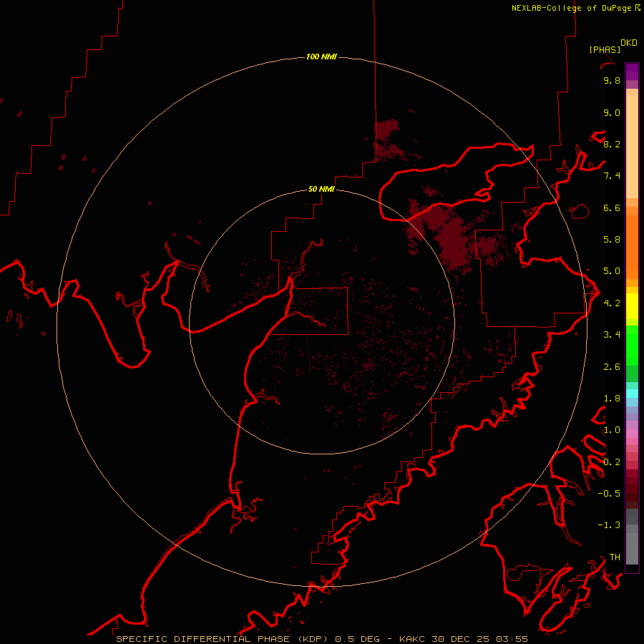Click the 9.8 scale value
This screenshot has width=644, height=644.
(x=612, y=80)
